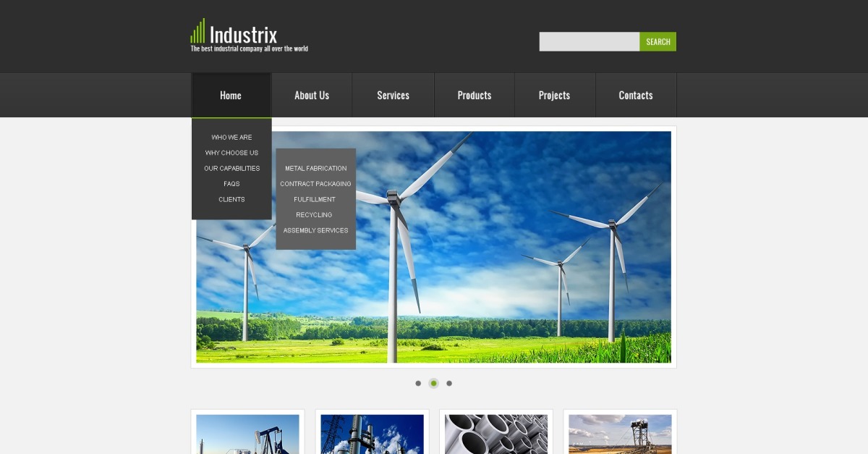Select Clients submenu item

click(231, 200)
